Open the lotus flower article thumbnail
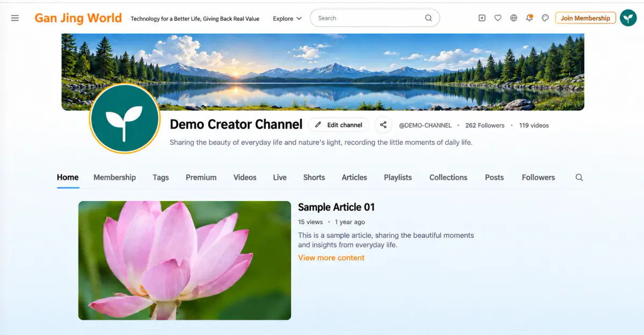 185,260
